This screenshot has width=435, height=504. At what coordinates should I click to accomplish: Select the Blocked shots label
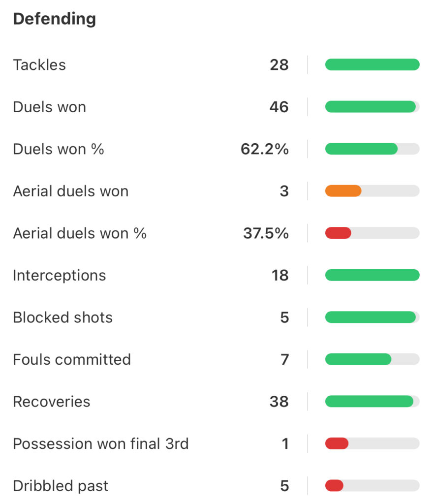[62, 317]
